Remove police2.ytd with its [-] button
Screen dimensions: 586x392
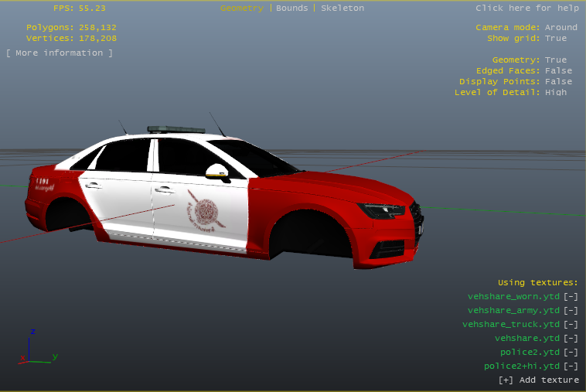[571, 353]
